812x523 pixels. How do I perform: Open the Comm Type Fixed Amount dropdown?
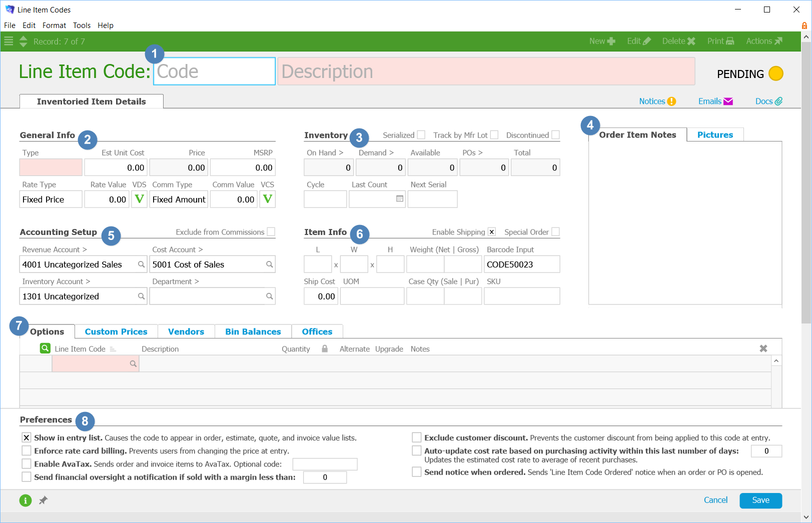tap(179, 199)
